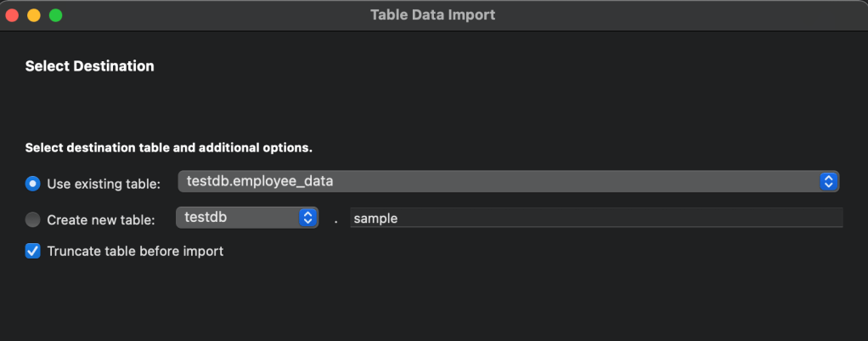Close the Table Data Import window

coord(13,14)
